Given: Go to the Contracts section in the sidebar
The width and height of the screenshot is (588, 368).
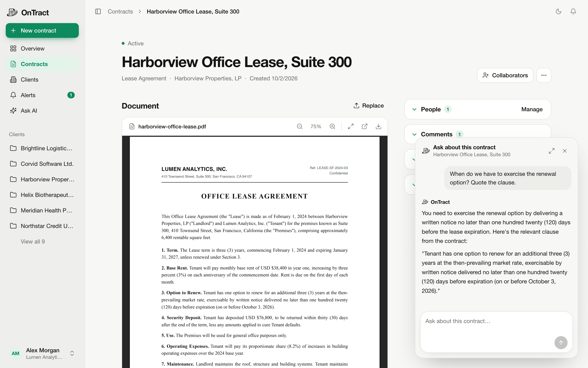Looking at the screenshot, I should click(x=42, y=64).
